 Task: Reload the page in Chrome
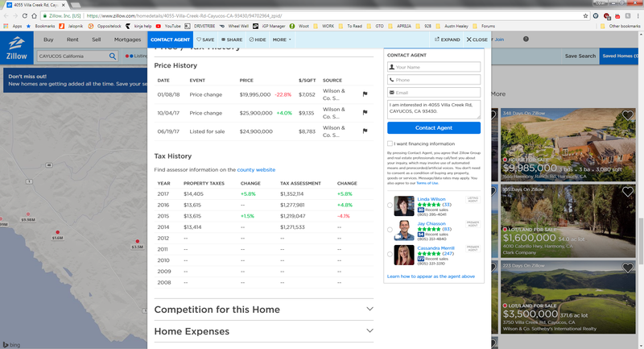(x=25, y=15)
